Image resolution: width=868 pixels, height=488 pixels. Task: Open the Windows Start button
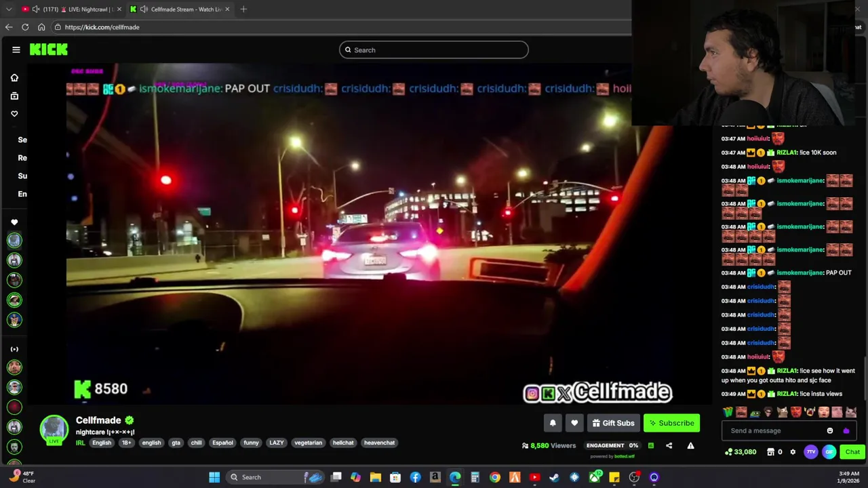coord(214,477)
